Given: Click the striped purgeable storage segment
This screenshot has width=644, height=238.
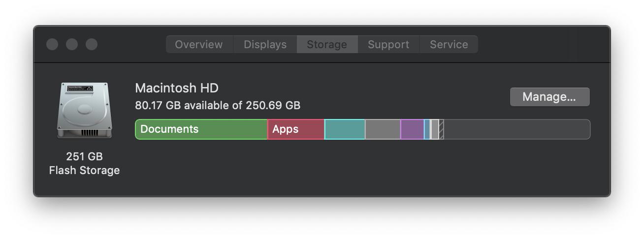Looking at the screenshot, I should [441, 129].
